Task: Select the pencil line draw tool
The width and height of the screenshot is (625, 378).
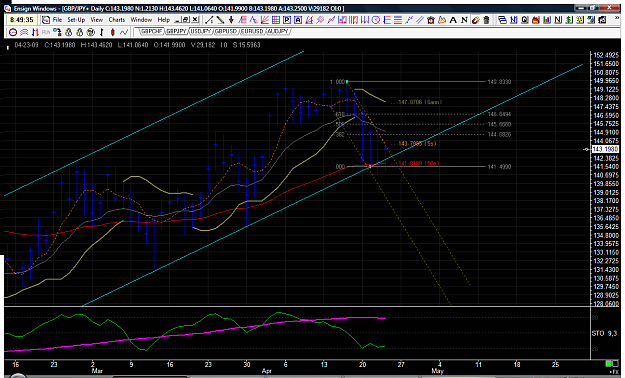Action: click(x=220, y=20)
